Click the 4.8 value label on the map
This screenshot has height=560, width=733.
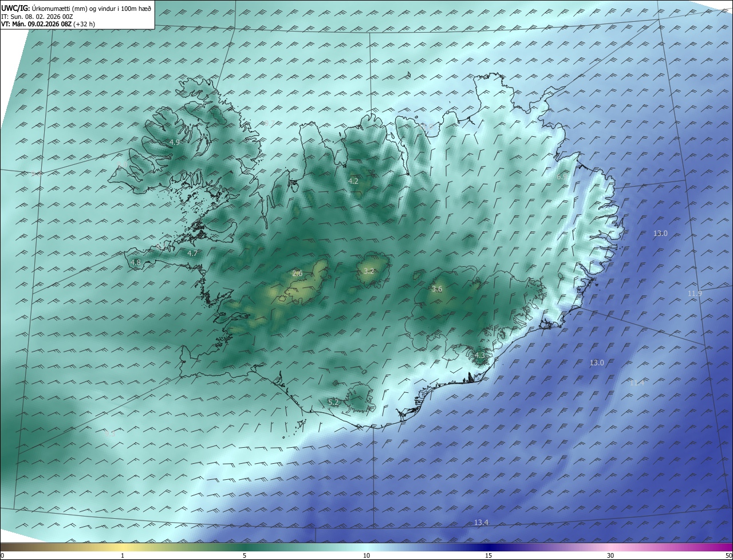(x=136, y=263)
